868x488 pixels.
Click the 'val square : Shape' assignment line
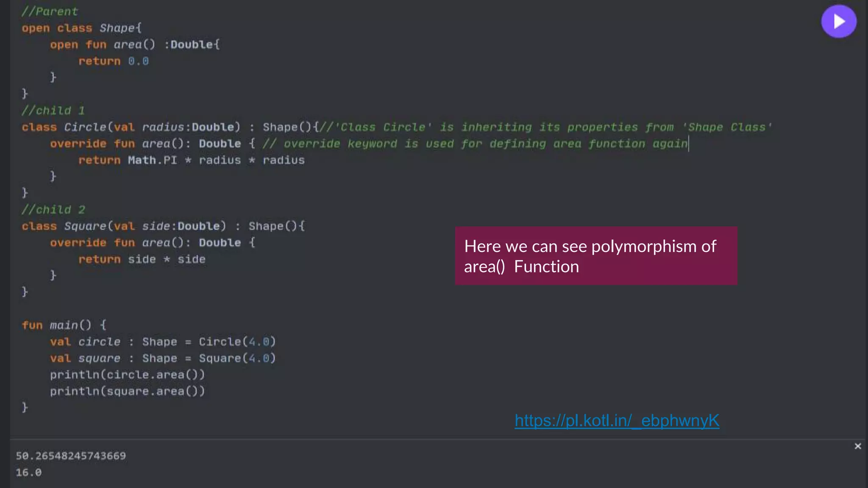(x=163, y=358)
